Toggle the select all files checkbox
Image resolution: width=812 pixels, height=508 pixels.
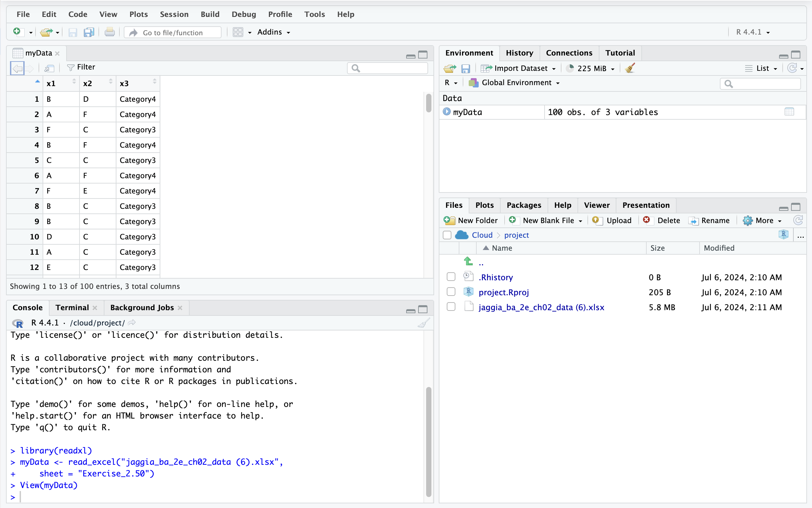pos(447,235)
